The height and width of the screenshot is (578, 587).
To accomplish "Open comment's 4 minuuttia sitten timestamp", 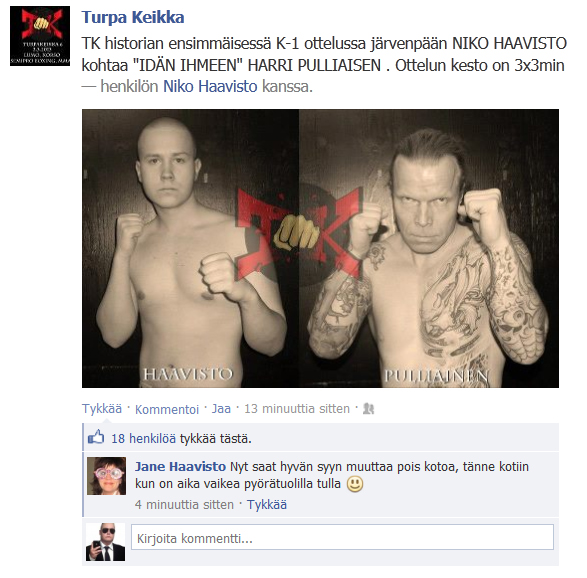I will 184,505.
